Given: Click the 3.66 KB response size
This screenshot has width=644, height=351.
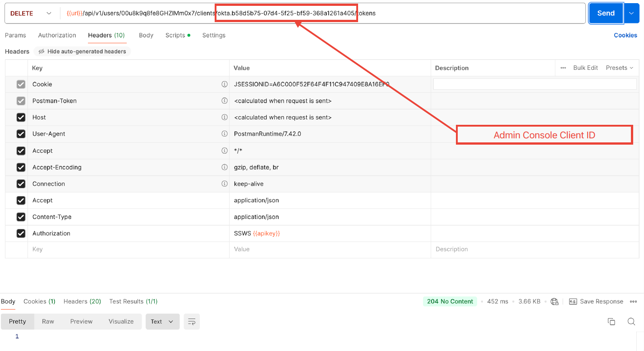Looking at the screenshot, I should 529,301.
